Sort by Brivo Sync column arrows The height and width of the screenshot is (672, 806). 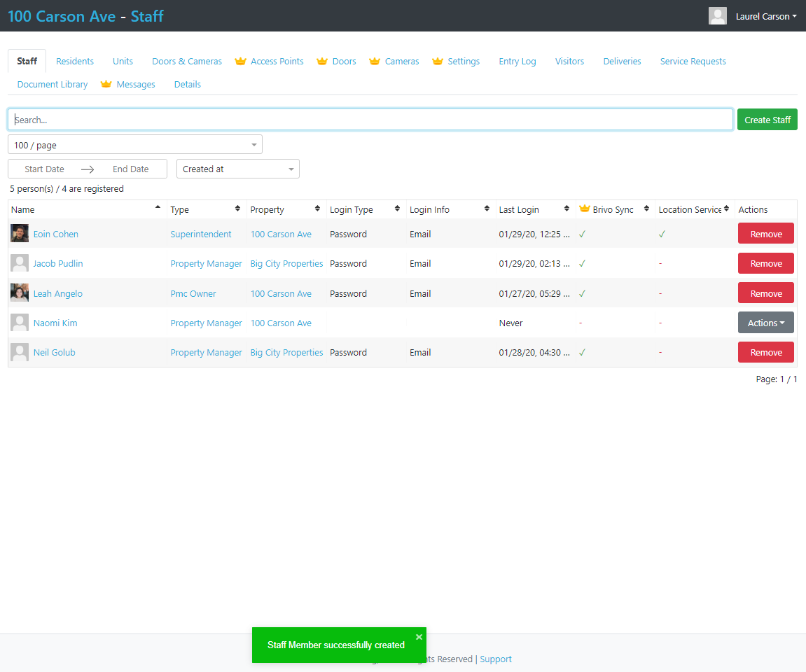click(x=646, y=209)
